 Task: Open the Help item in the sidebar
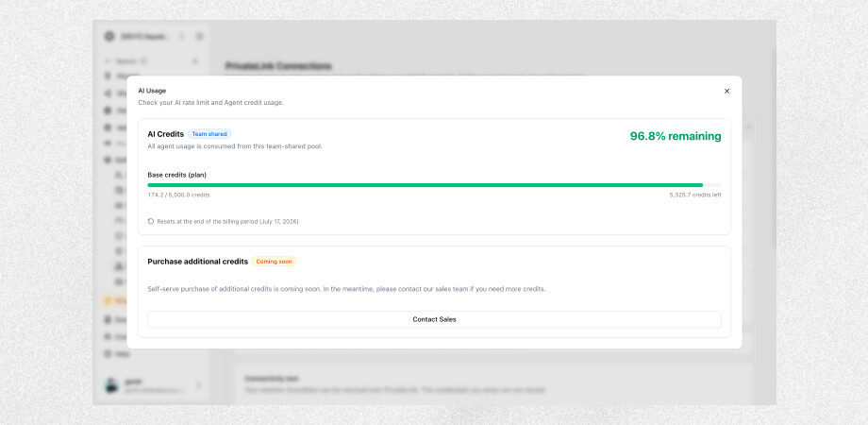(x=117, y=353)
